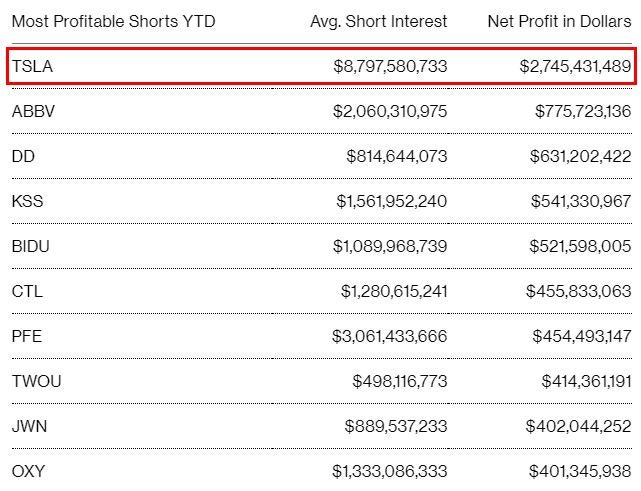Select TSLA short interest $8,797,580,733
Image resolution: width=641 pixels, height=491 pixels.
tap(390, 66)
